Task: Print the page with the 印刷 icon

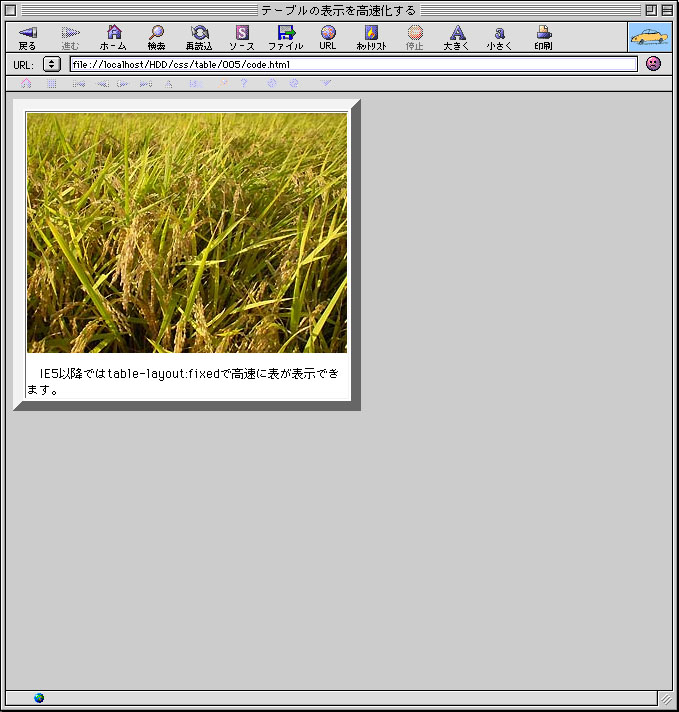Action: (x=543, y=34)
